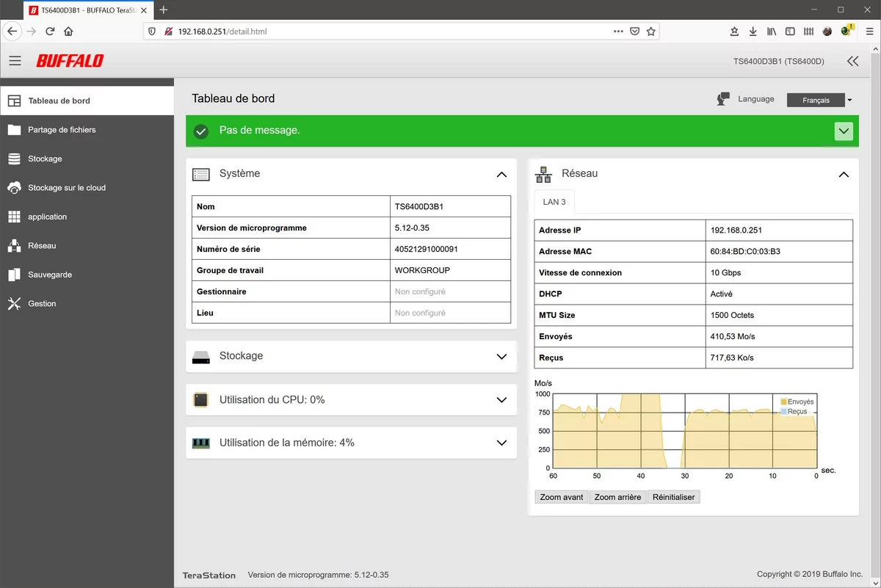Screen dimensions: 881x588
Task: Open the Réseau sidebar section
Action: coord(87,246)
